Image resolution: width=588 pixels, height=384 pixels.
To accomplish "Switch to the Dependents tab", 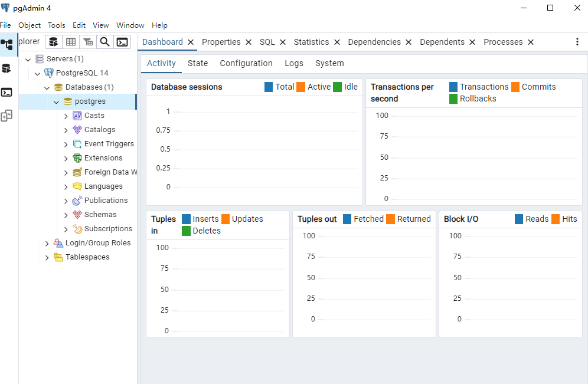I will pyautogui.click(x=442, y=42).
